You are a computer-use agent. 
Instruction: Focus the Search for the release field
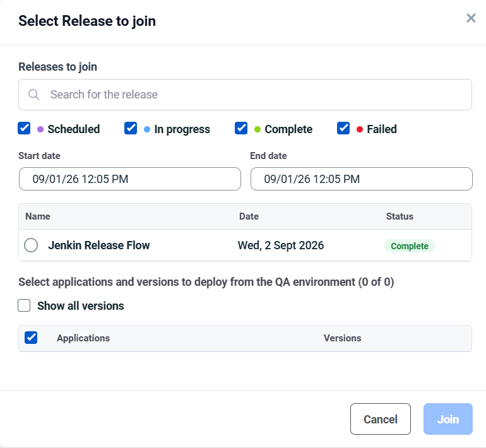[245, 95]
